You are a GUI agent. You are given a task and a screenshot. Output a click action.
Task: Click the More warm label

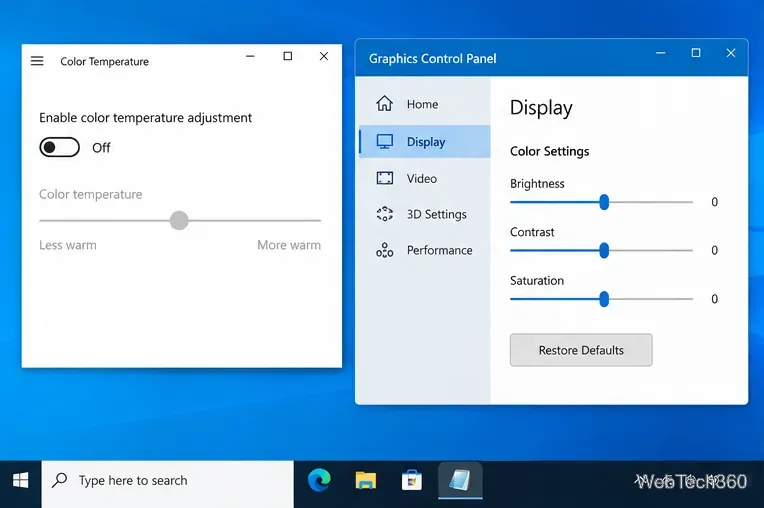coord(289,245)
